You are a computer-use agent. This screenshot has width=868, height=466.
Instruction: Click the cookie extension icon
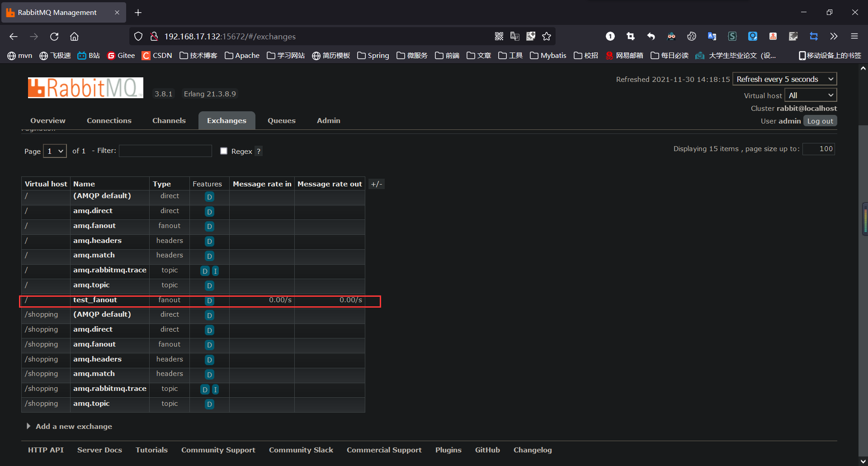click(x=692, y=36)
